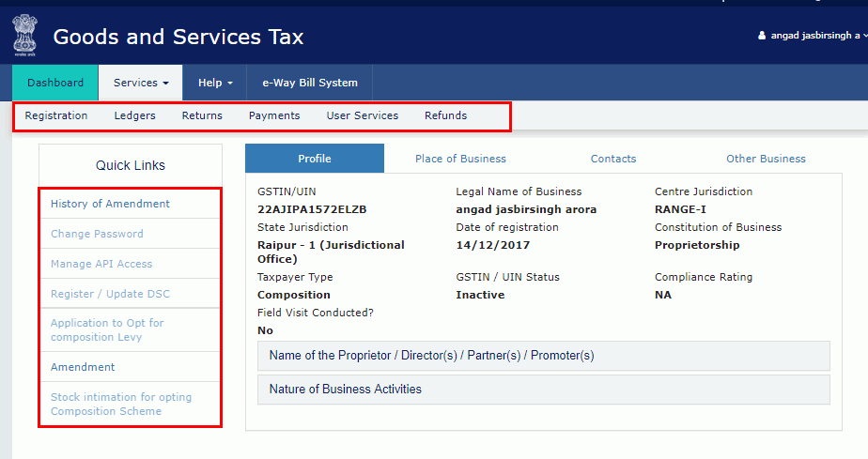Click the RANGE-I centre jurisdiction value
The width and height of the screenshot is (868, 459).
(x=680, y=209)
